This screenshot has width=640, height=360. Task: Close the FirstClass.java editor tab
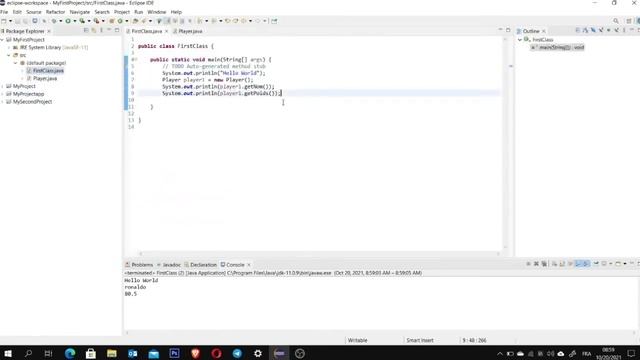[167, 31]
